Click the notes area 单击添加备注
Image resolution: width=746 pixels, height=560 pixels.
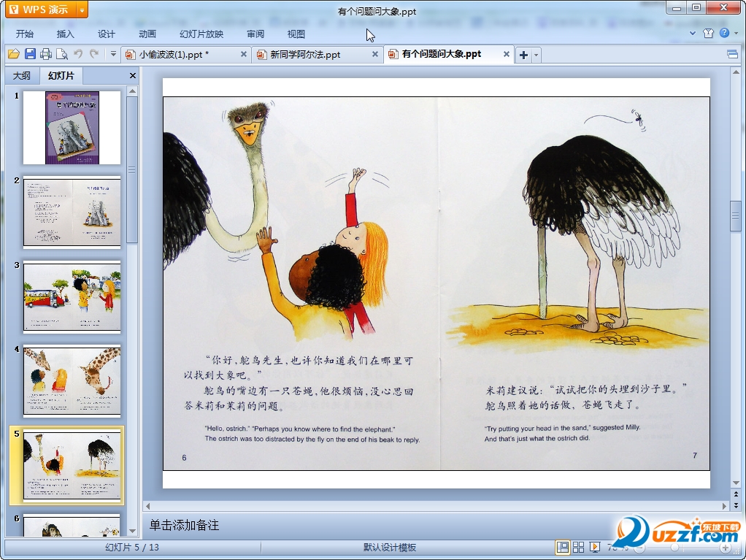(185, 525)
